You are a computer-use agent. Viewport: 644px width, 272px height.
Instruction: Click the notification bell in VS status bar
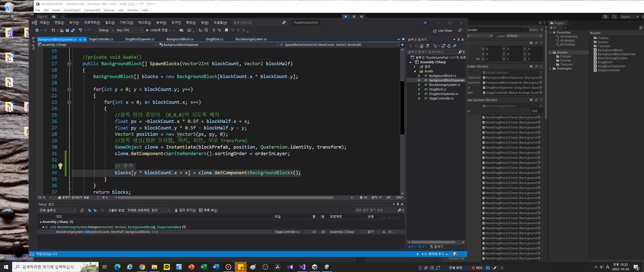455,254
